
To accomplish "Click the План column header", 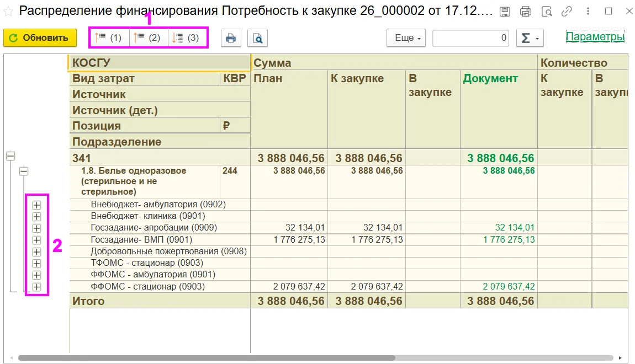I will (x=289, y=109).
